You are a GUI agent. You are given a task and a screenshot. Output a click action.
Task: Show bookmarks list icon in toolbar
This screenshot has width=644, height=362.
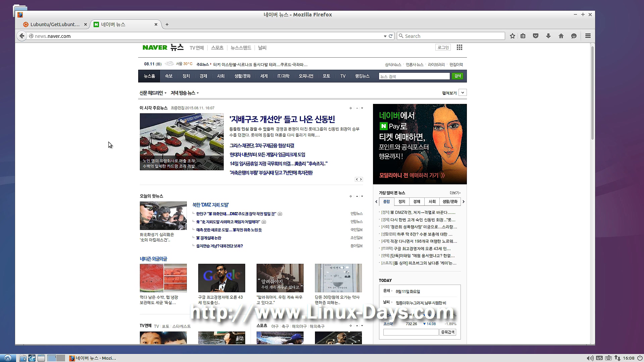click(x=523, y=36)
